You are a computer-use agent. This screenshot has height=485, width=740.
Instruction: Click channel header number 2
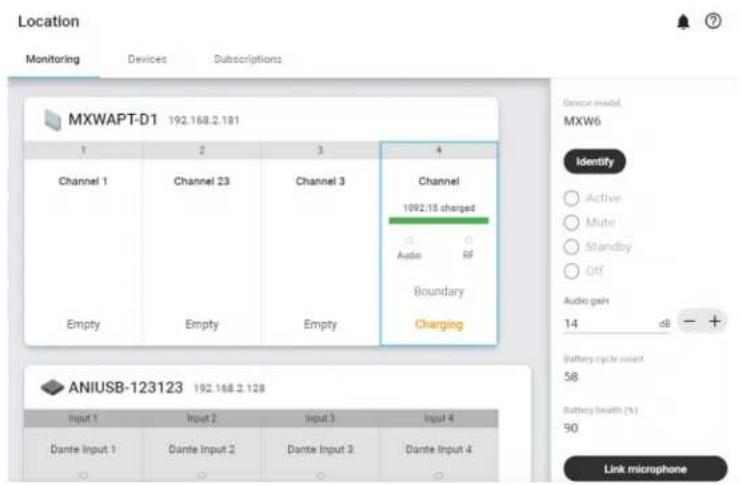click(x=202, y=151)
